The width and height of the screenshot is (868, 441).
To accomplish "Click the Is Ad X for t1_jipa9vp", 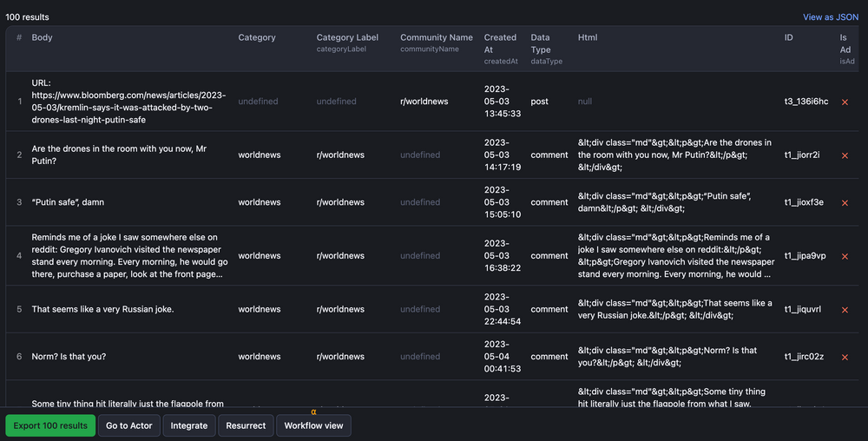I will (x=845, y=256).
